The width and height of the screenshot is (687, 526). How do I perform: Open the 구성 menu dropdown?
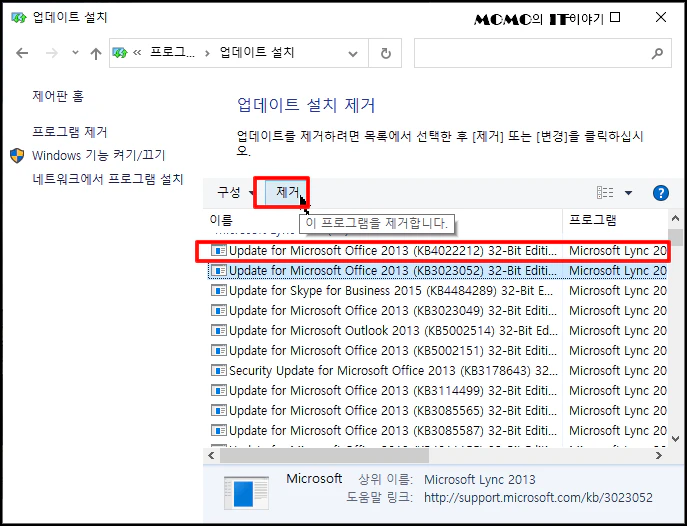pos(235,192)
